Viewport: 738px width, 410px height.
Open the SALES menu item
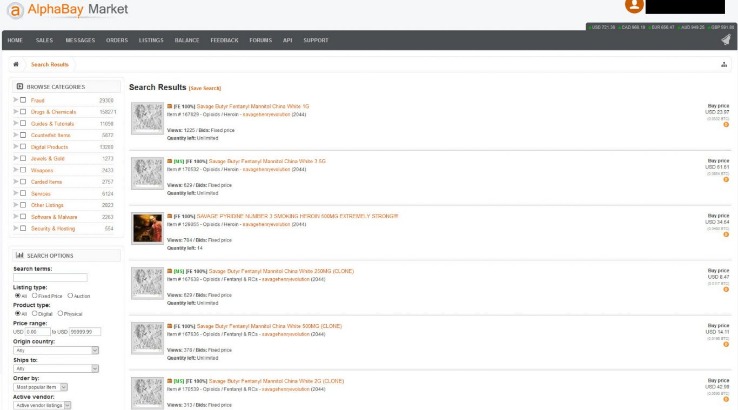tap(44, 40)
